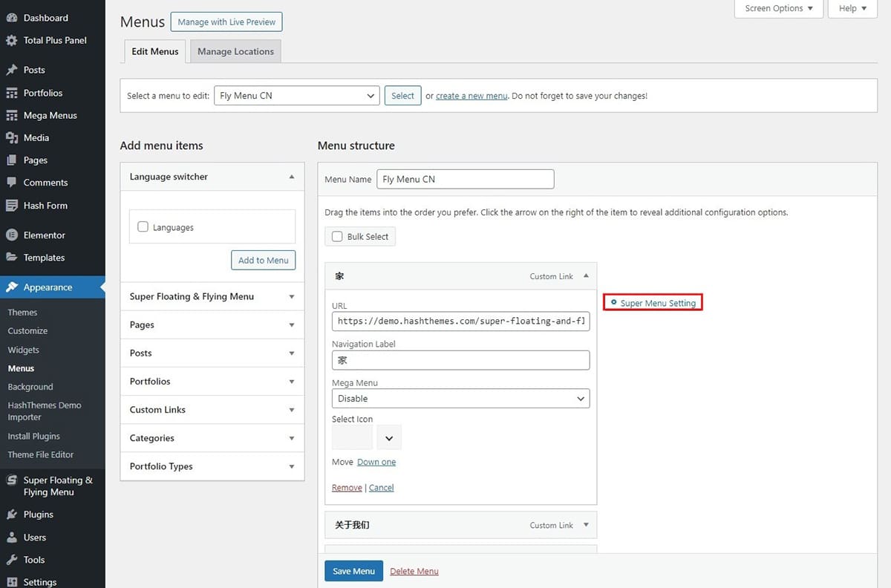This screenshot has height=588, width=891.
Task: Click the Elementor circle icon
Action: [x=12, y=235]
